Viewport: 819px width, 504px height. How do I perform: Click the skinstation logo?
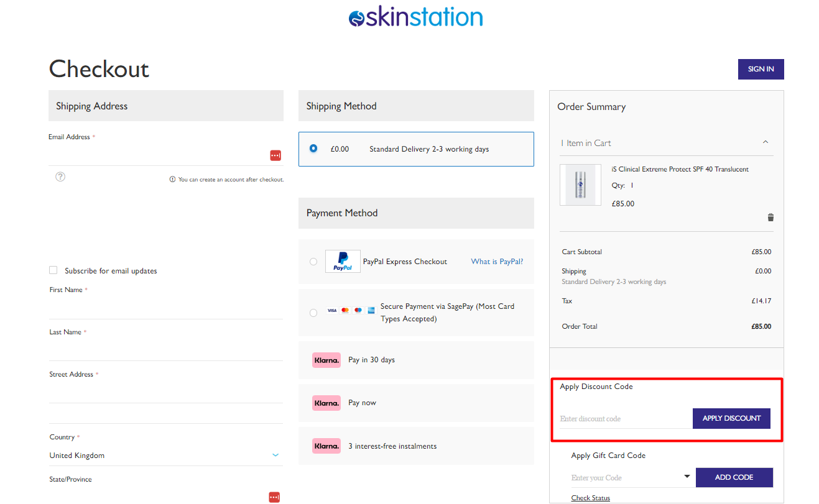coord(415,17)
